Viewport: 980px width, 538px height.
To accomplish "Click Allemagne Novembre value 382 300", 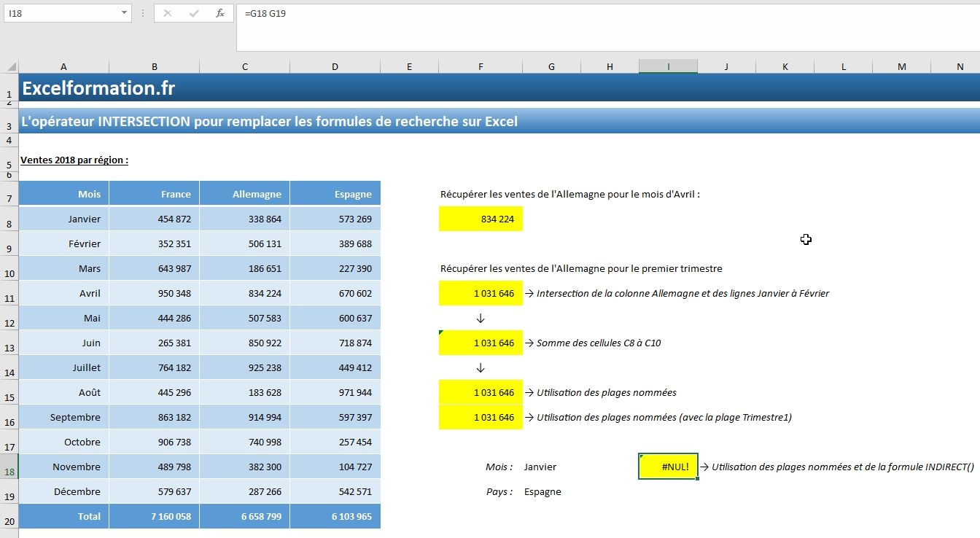I will pos(244,467).
